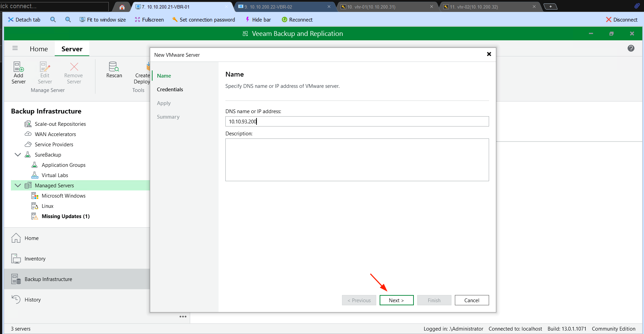644x334 pixels.
Task: Click the zoom in magnifier icon
Action: pyautogui.click(x=53, y=19)
